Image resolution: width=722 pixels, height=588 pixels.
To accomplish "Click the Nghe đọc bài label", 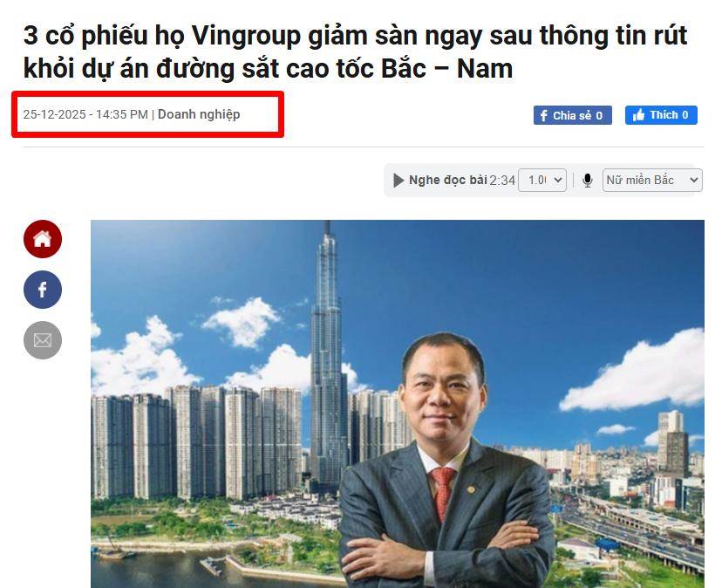I will coord(448,181).
